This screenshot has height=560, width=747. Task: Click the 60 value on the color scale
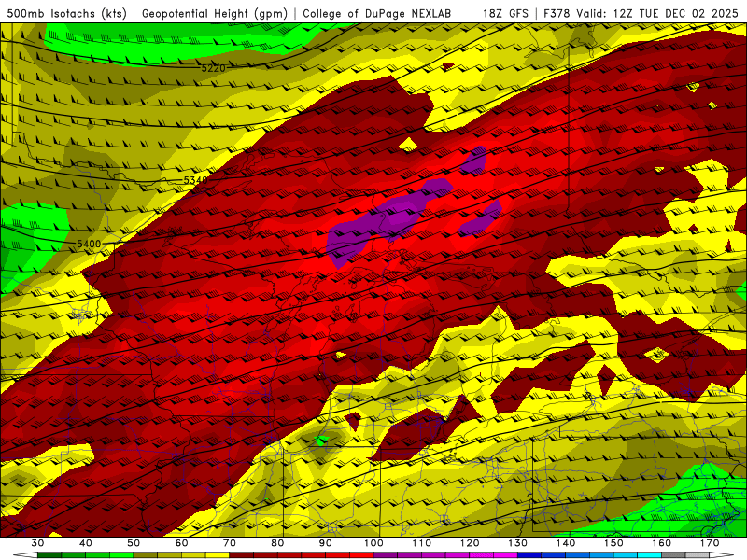coord(181,543)
